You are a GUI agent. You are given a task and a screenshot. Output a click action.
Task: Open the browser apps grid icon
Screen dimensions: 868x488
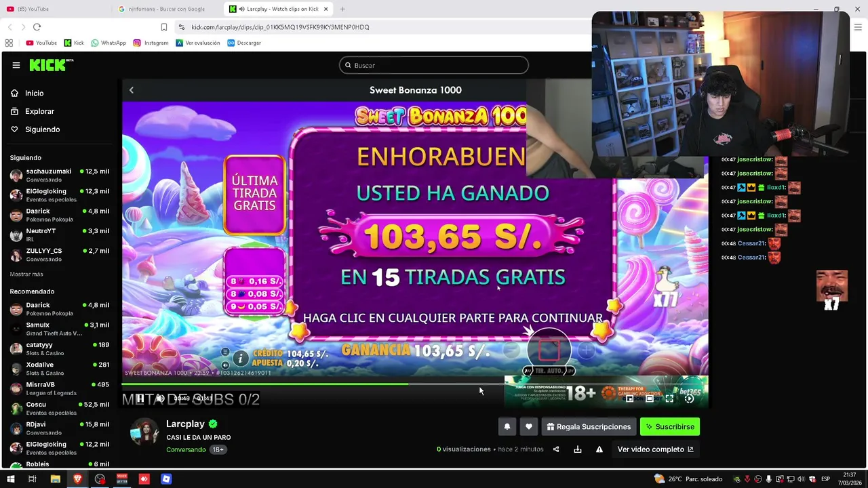[x=9, y=43]
